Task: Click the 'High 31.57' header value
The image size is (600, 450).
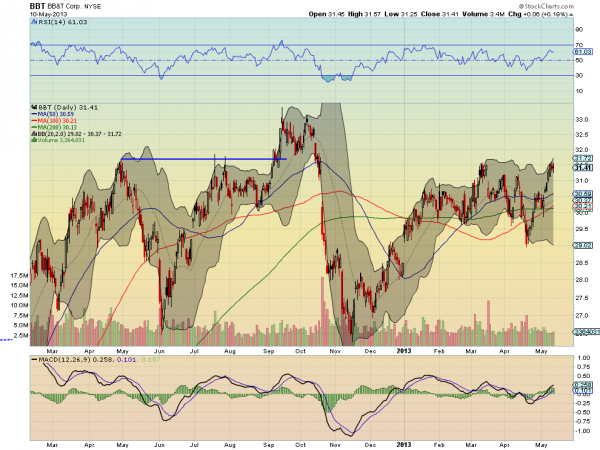Action: 364,14
